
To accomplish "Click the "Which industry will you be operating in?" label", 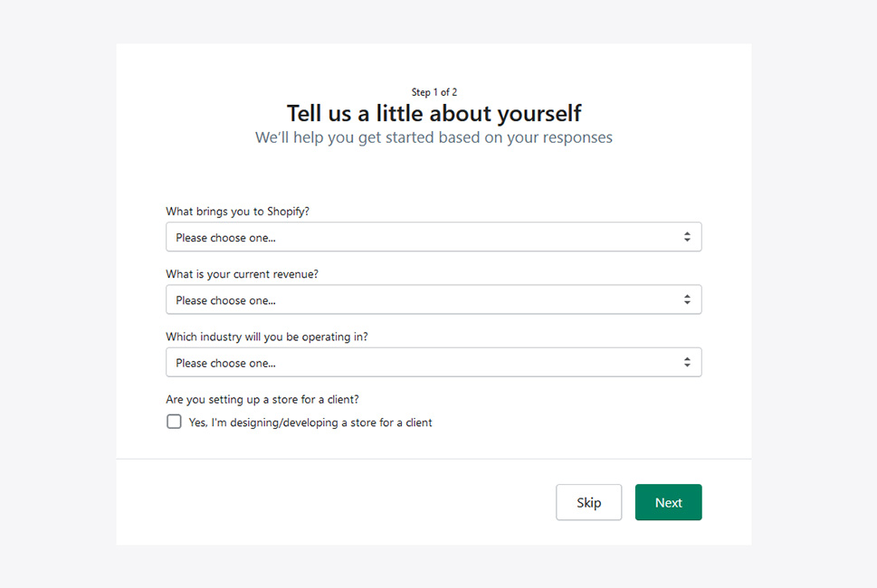I will point(267,337).
